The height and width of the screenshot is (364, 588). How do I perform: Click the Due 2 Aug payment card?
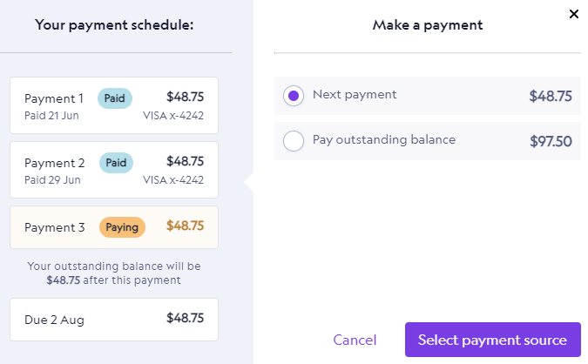[114, 320]
